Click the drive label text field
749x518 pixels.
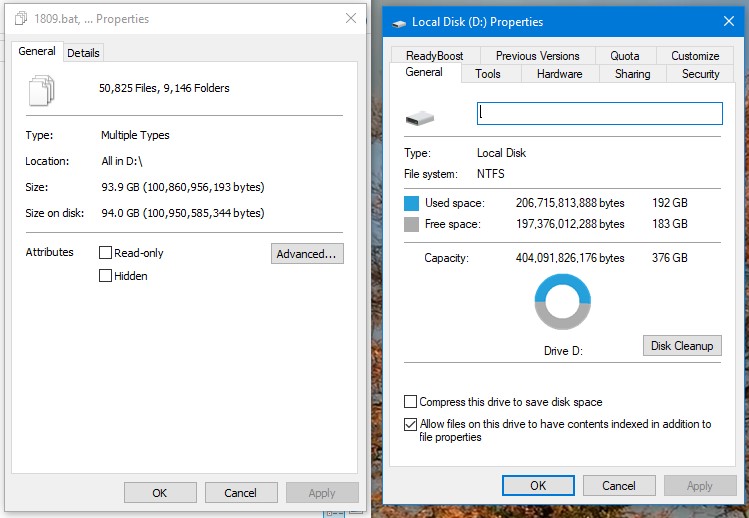[x=599, y=114]
